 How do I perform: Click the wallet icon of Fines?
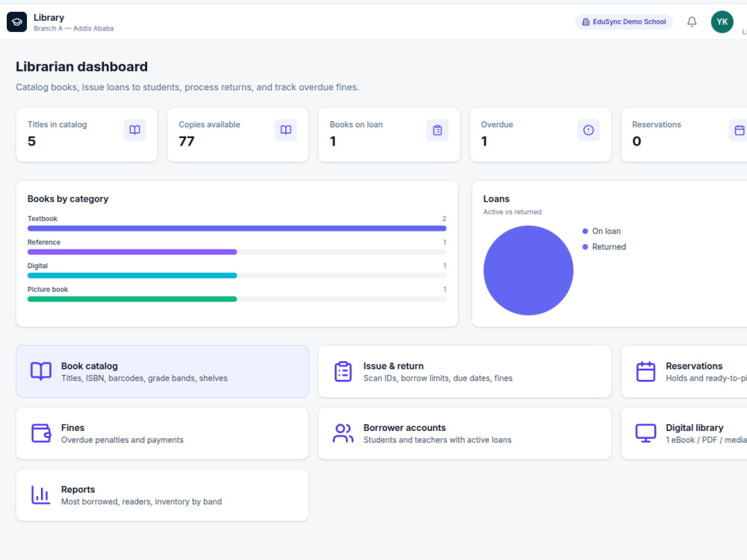(x=41, y=433)
